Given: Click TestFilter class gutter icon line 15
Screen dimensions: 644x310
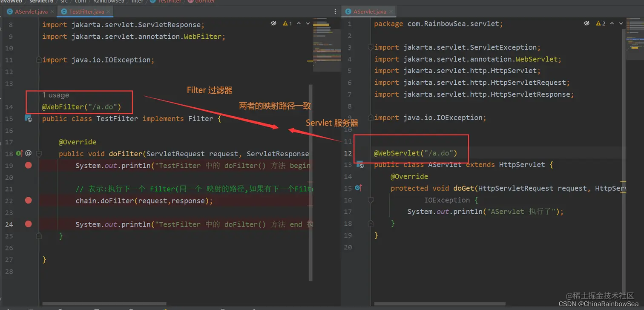Looking at the screenshot, I should point(29,118).
